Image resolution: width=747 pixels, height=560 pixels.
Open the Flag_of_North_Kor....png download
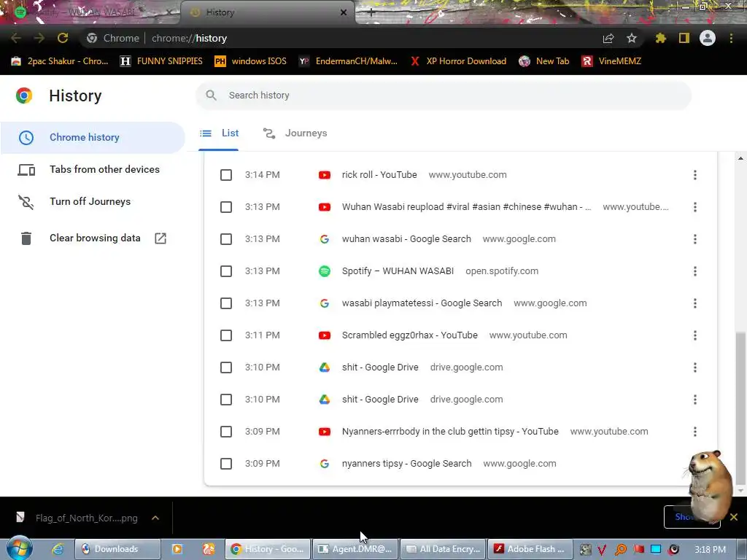tap(76, 518)
